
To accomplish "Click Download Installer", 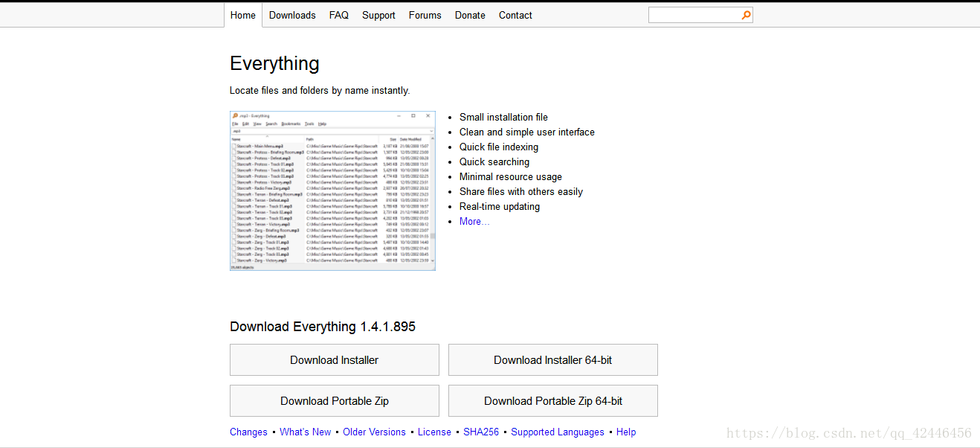I will coord(334,359).
